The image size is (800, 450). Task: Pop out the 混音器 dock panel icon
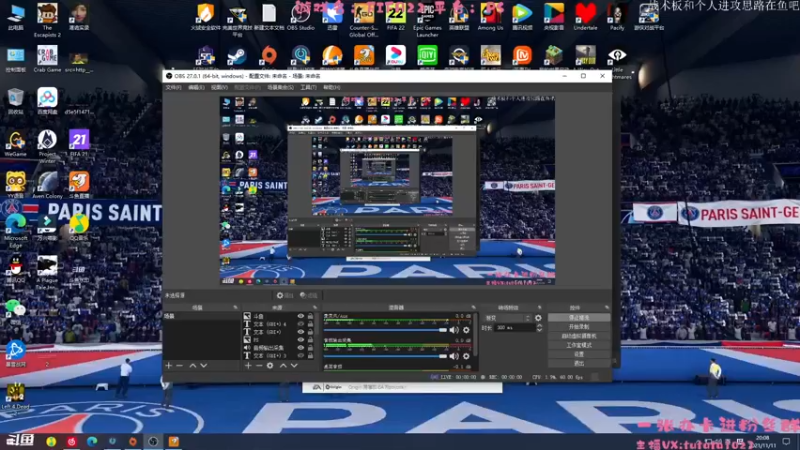tap(473, 308)
